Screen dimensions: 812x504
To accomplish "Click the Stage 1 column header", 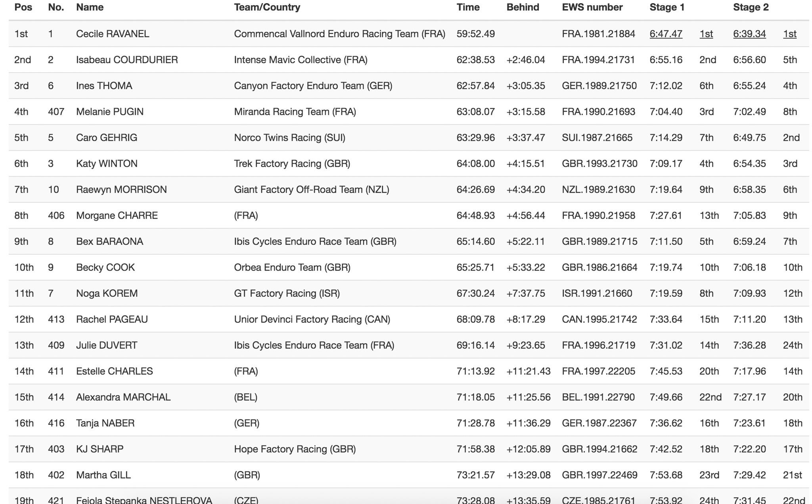I will point(667,8).
